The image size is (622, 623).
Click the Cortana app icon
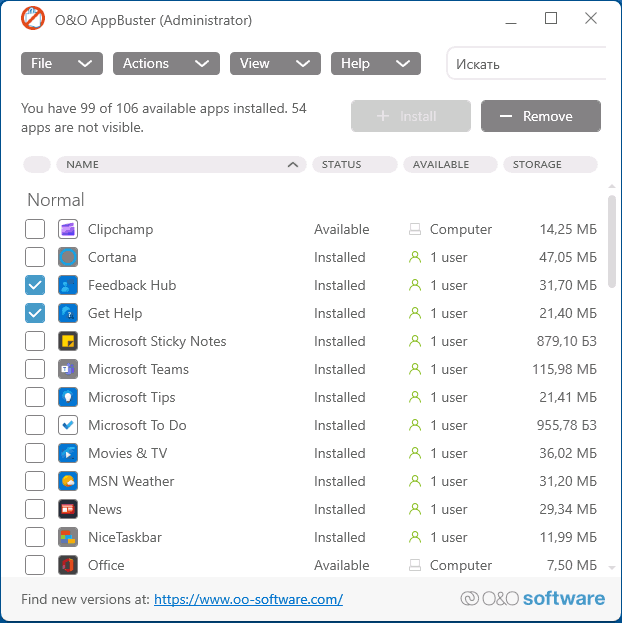[68, 257]
